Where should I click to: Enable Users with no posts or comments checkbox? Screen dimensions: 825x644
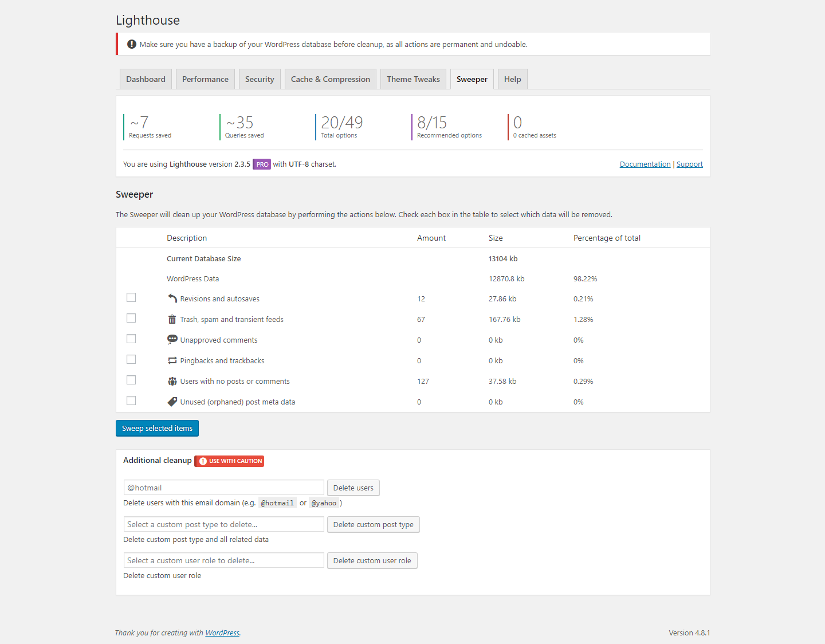point(131,380)
